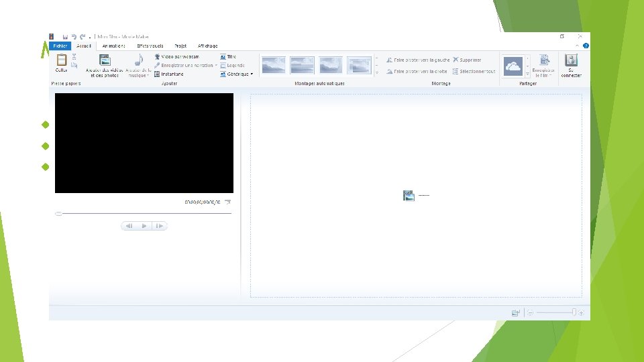The height and width of the screenshot is (362, 644).
Task: Click the Se connecter account icon
Action: [571, 60]
